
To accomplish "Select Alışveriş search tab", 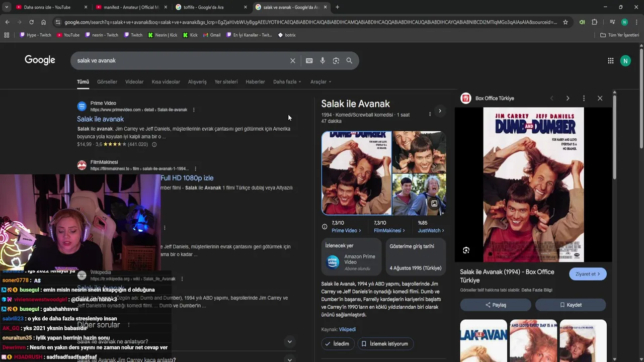I will (197, 82).
